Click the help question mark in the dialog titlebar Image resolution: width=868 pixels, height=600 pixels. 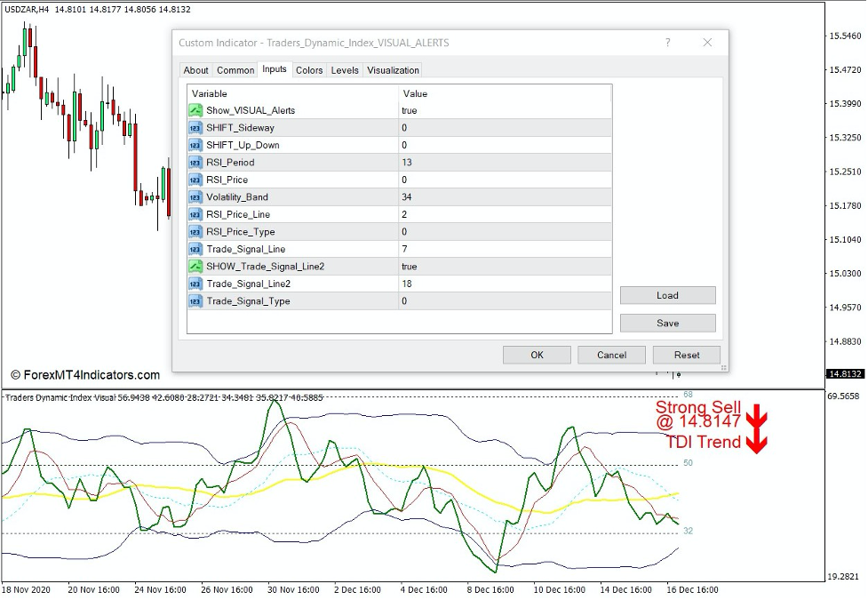667,42
